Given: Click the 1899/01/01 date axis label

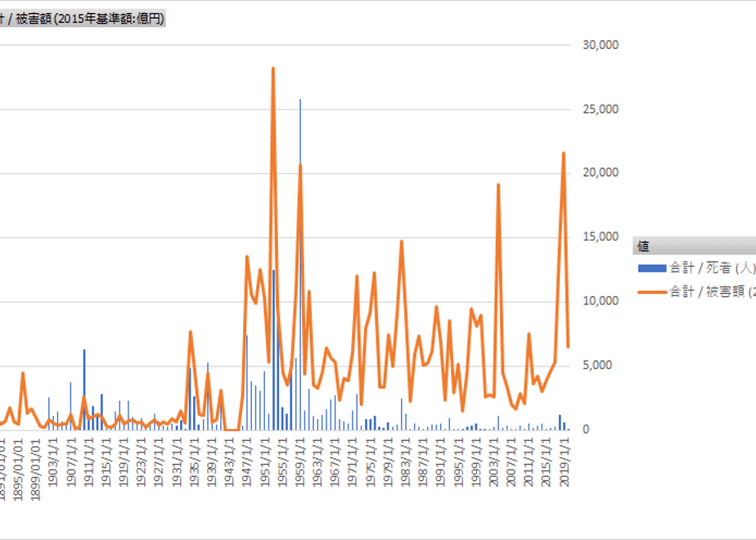Looking at the screenshot, I should (36, 470).
